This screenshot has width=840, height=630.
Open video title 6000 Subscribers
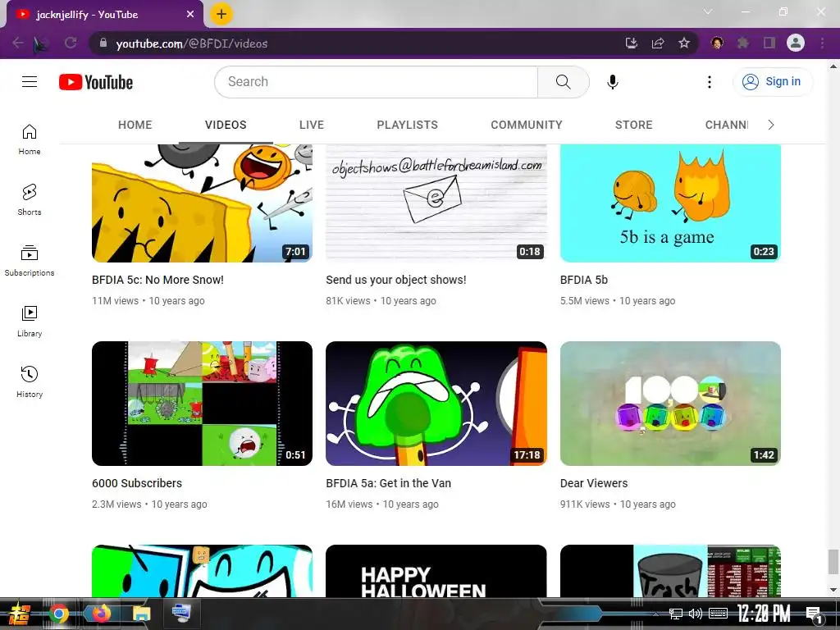(x=137, y=483)
